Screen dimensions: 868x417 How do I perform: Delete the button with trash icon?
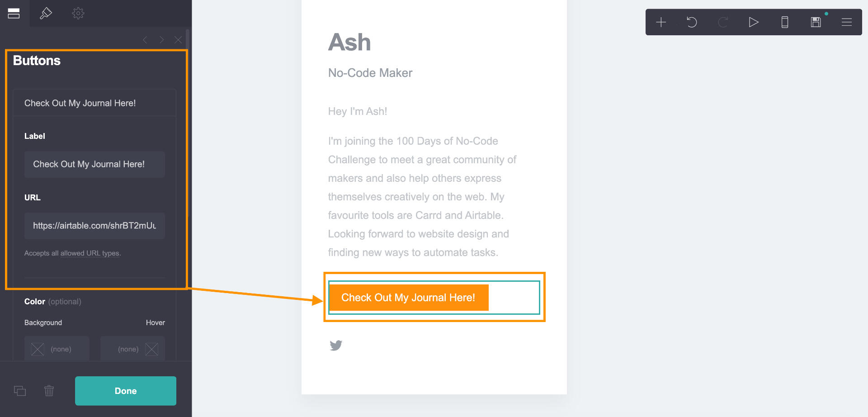click(x=49, y=391)
